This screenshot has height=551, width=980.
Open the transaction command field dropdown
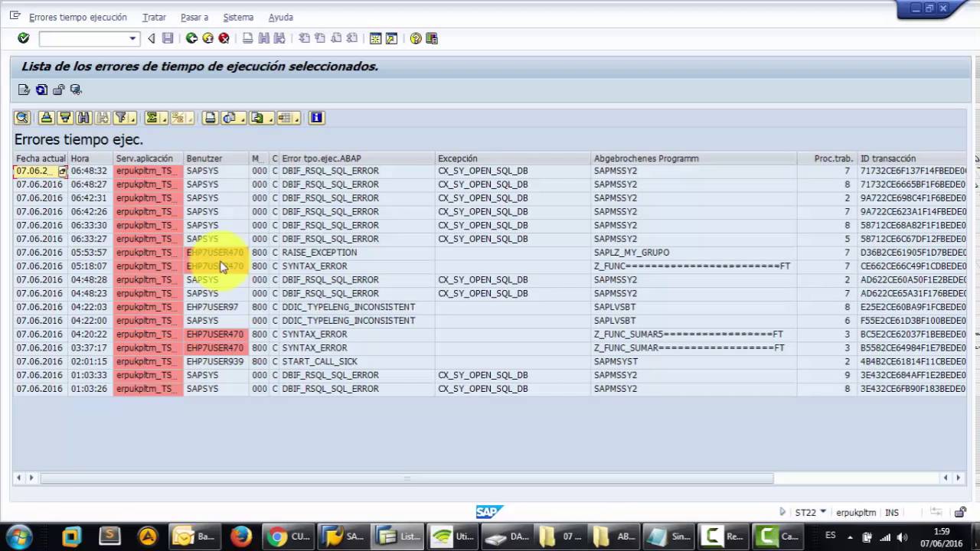pyautogui.click(x=132, y=38)
